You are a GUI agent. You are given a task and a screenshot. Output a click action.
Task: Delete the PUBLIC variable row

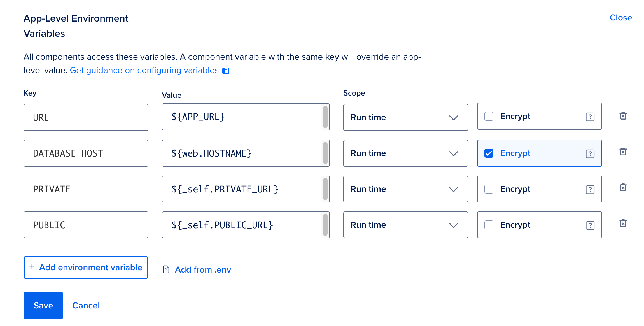click(624, 223)
